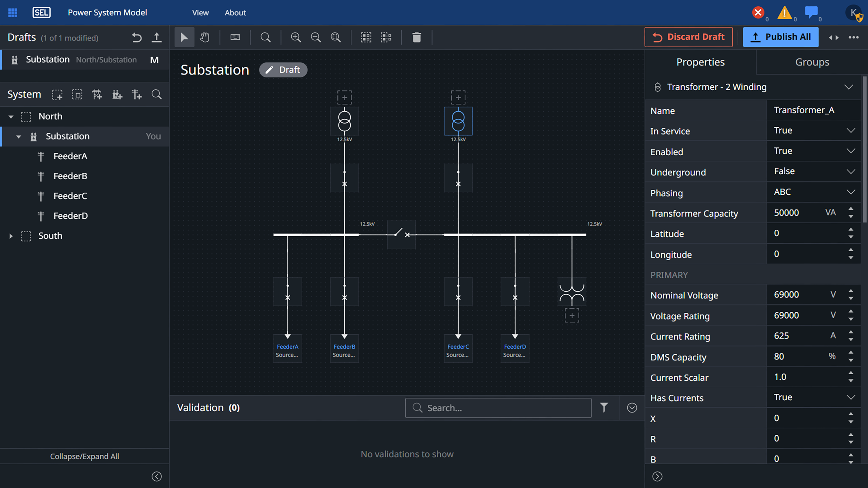Screen dimensions: 868x488
Task: Click the system tree search icon
Action: click(x=156, y=94)
